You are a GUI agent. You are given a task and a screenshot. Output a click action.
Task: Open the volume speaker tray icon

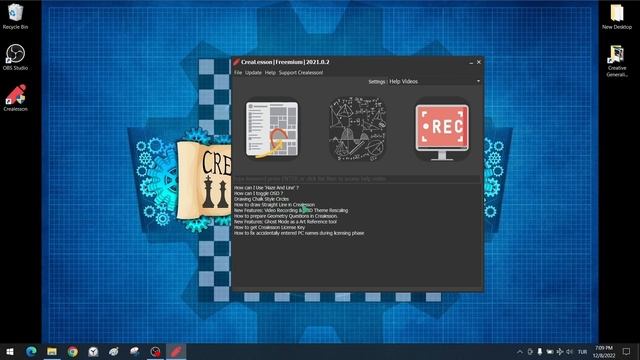pyautogui.click(x=569, y=351)
